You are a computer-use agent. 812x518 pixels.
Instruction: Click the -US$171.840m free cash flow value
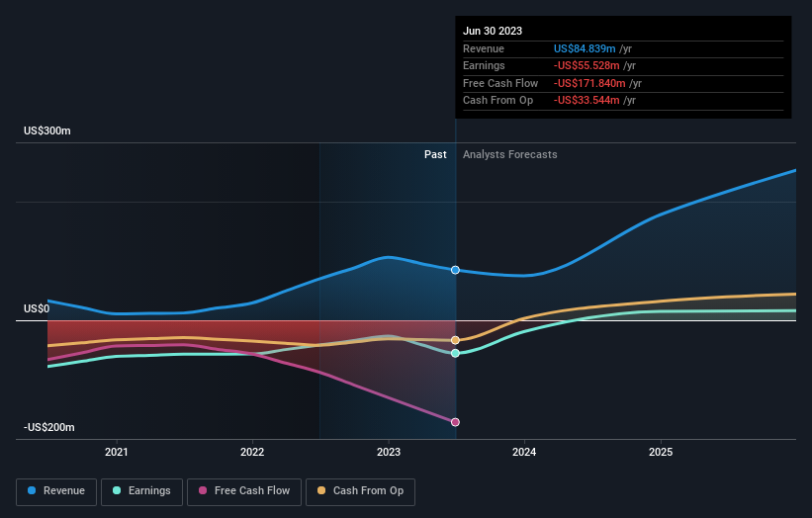coord(589,83)
